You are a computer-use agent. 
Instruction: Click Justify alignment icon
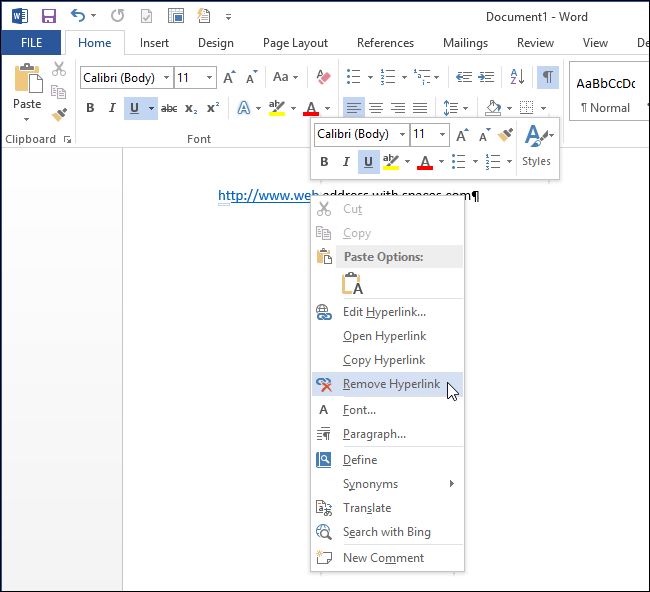420,109
